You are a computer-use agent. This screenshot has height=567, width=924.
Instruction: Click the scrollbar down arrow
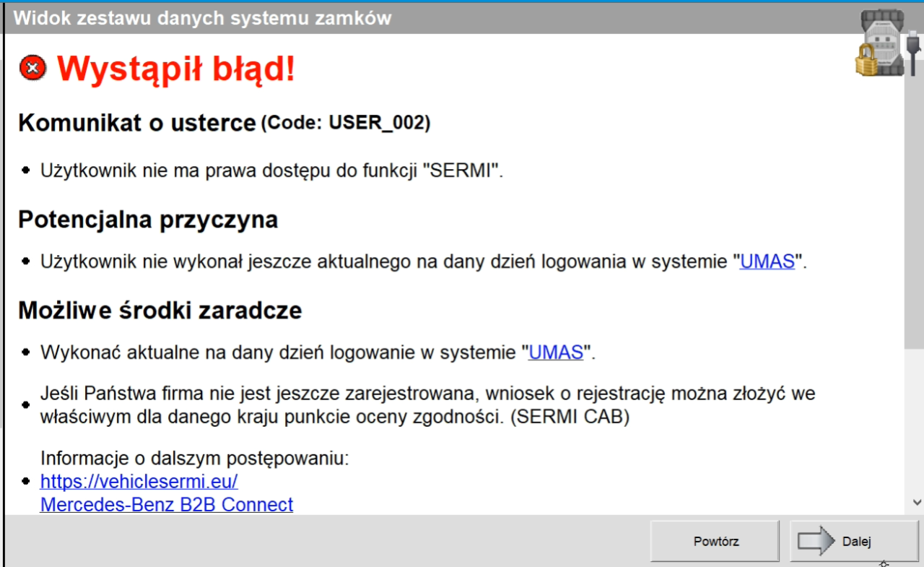pyautogui.click(x=916, y=502)
